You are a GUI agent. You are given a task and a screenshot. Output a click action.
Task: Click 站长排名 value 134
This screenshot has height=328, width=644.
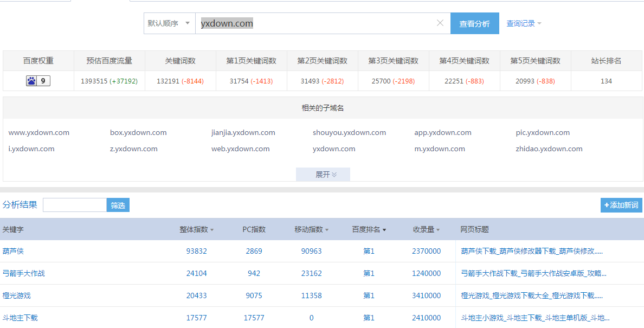(606, 81)
